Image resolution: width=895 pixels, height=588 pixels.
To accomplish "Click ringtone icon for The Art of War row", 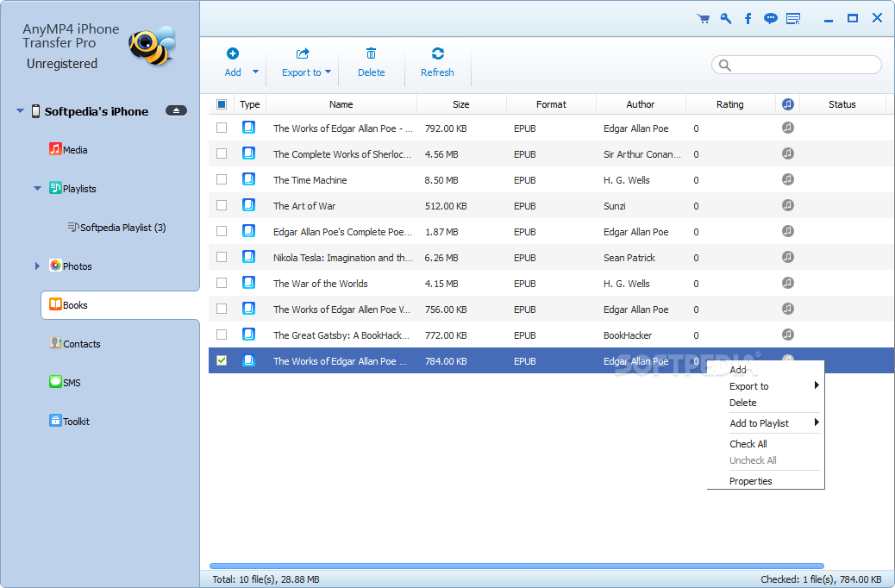I will 788,205.
